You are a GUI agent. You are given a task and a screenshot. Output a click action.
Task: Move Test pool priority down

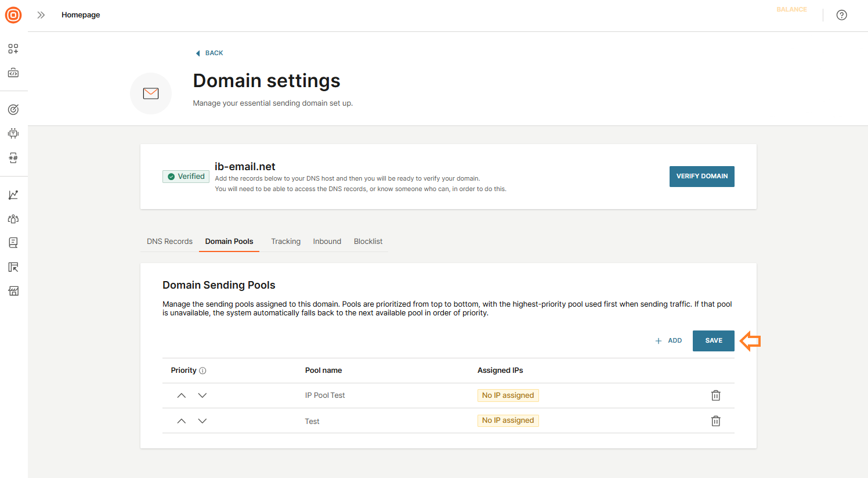[x=202, y=421]
